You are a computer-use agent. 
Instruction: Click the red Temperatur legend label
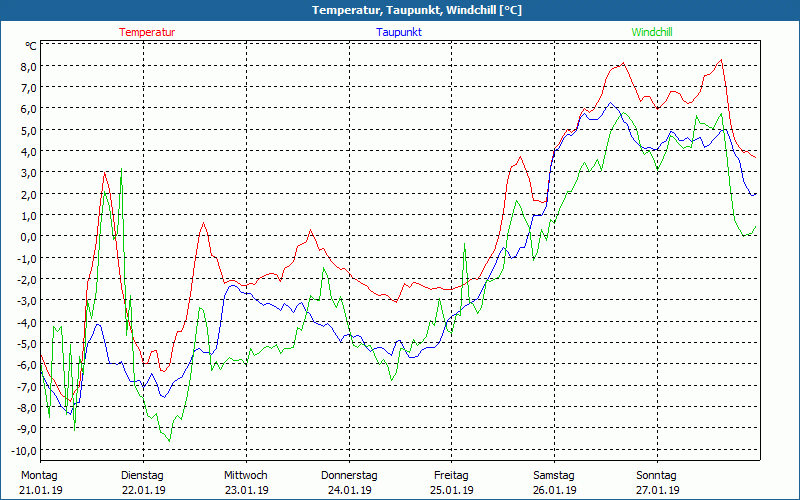coord(147,32)
